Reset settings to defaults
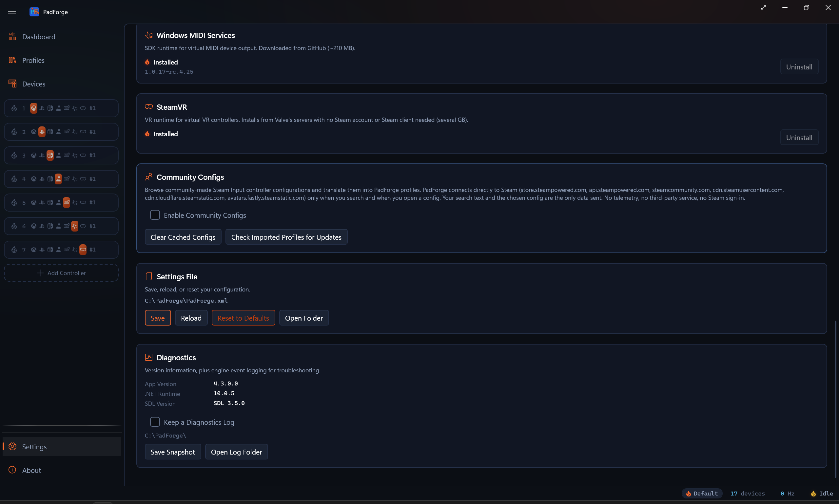Screen dimensions: 839x504 pyautogui.click(x=243, y=318)
